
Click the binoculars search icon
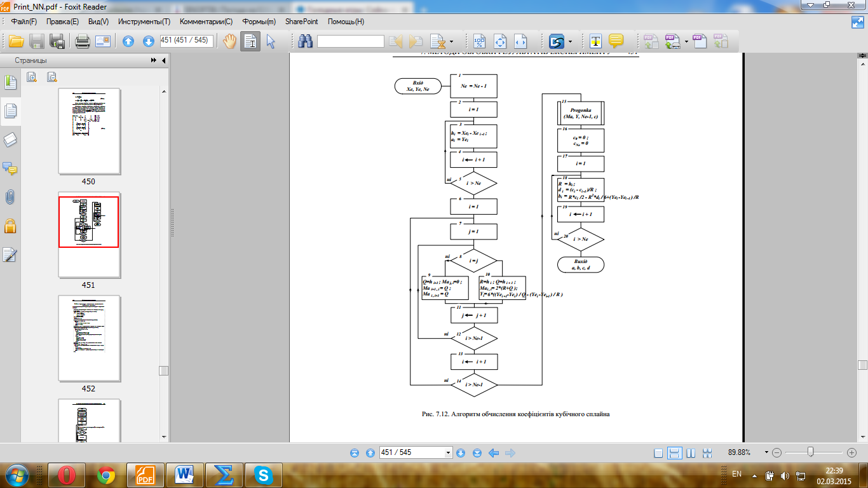(305, 41)
